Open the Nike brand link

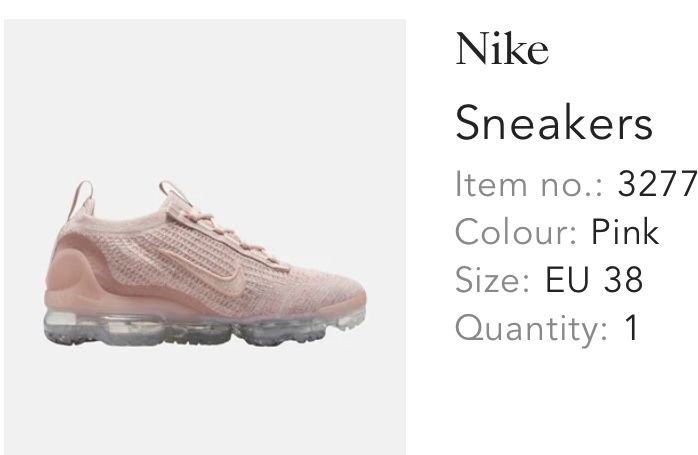click(x=502, y=49)
